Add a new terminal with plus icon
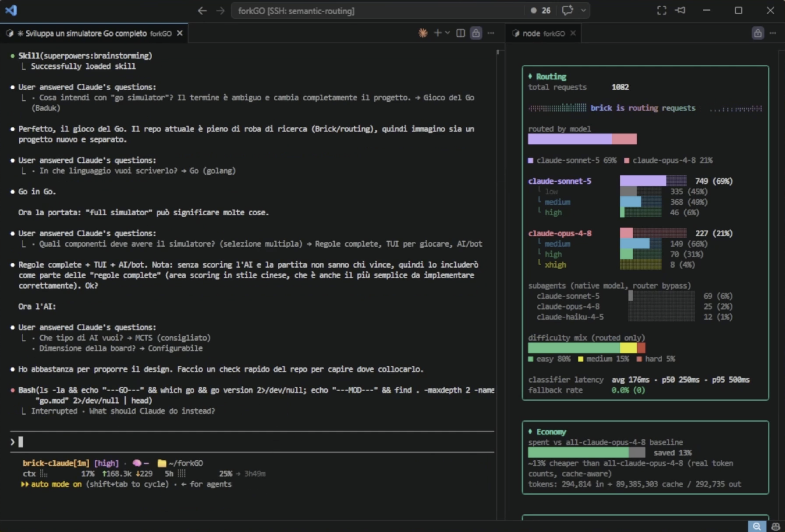The image size is (785, 532). pos(437,33)
